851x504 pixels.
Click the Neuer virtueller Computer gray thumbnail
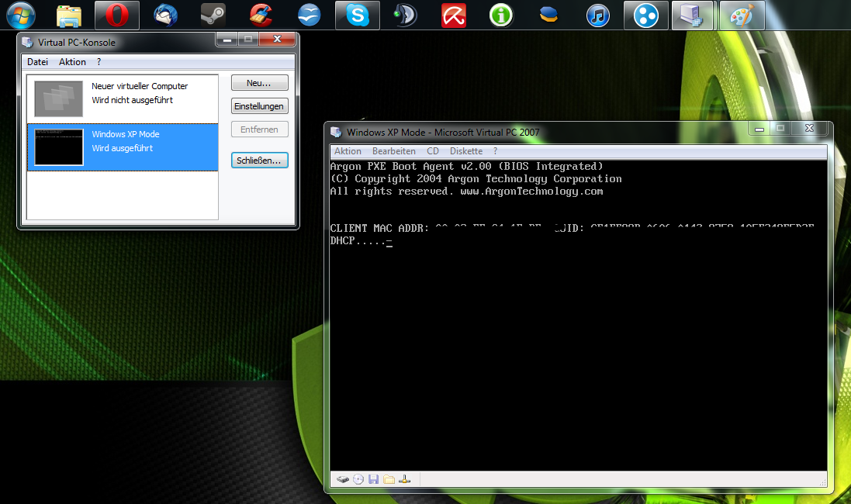pos(59,98)
